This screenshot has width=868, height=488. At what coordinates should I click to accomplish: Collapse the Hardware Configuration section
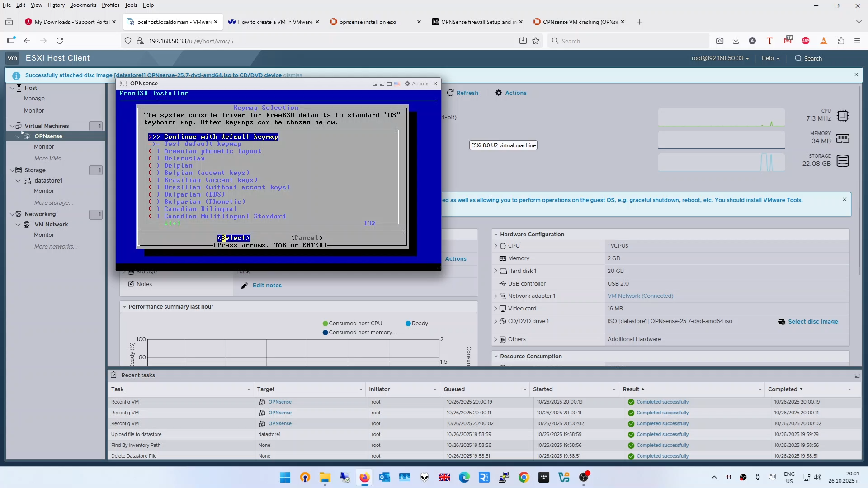(x=496, y=235)
